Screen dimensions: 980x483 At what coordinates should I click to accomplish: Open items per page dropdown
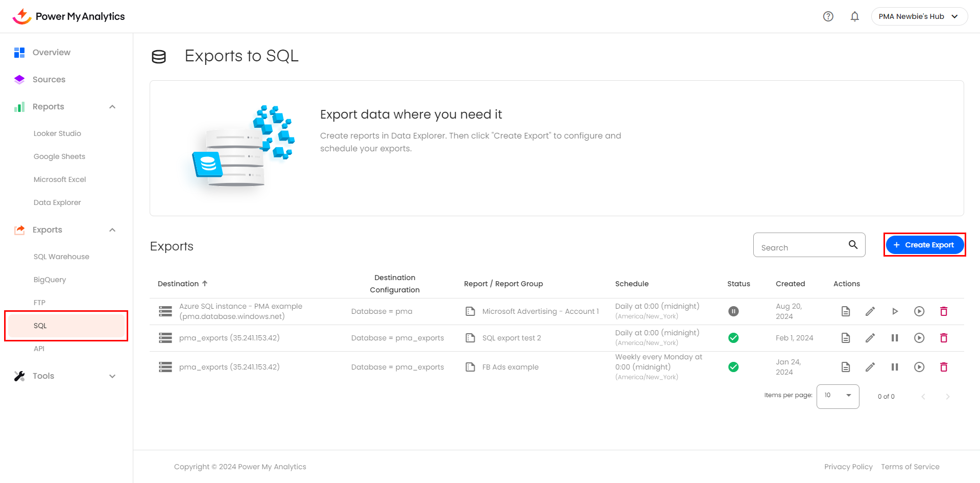(x=838, y=396)
